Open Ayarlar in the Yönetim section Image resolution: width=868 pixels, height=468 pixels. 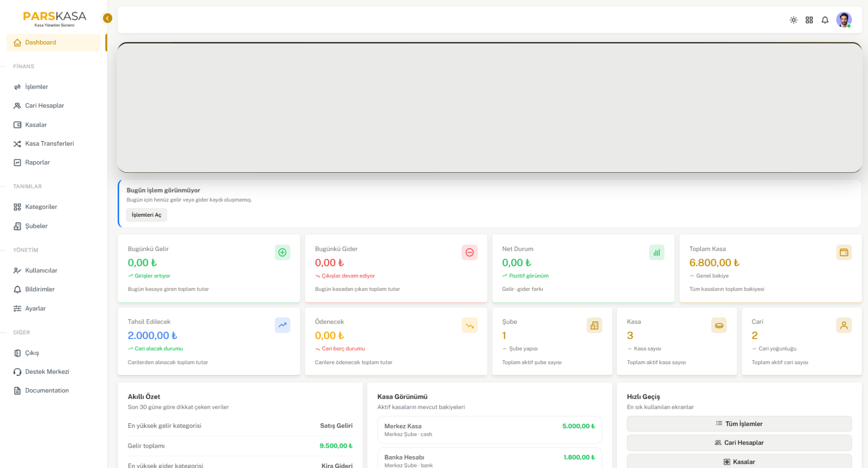35,308
